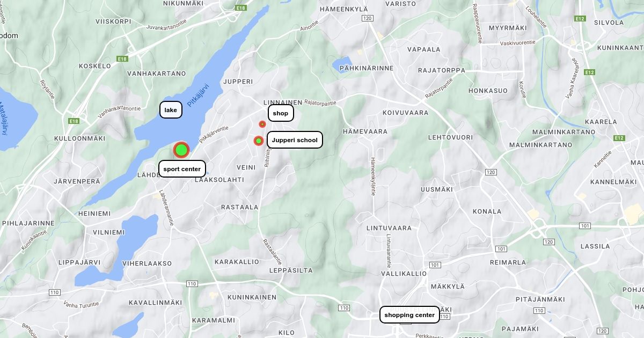Click the PAJAMÄKI district name
The height and width of the screenshot is (338, 644).
[520, 328]
